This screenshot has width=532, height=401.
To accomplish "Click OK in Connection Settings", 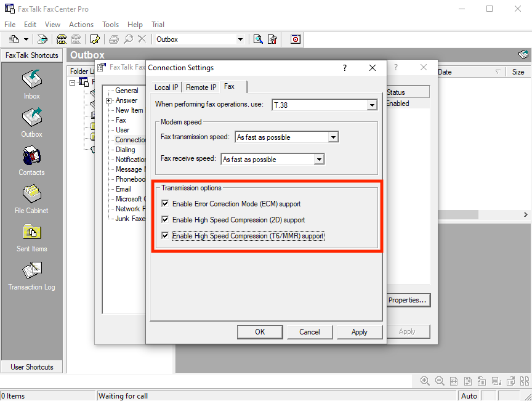I will [x=260, y=332].
